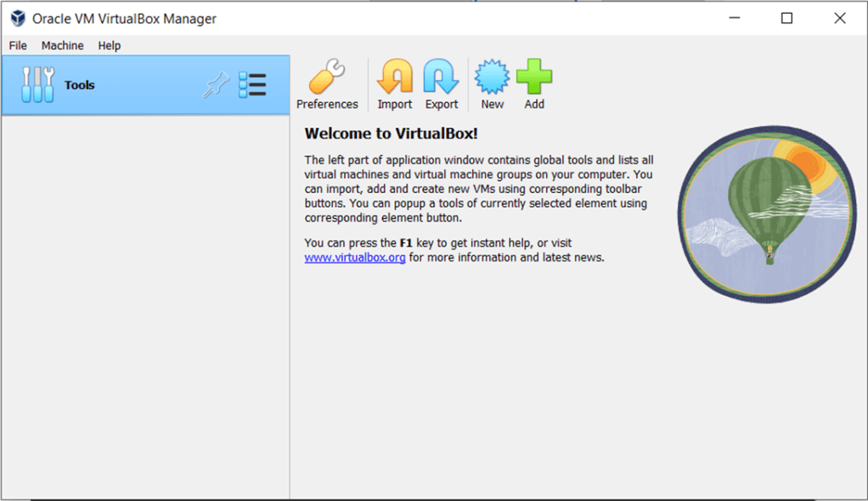This screenshot has width=868, height=501.
Task: Open the File menu
Action: (18, 46)
